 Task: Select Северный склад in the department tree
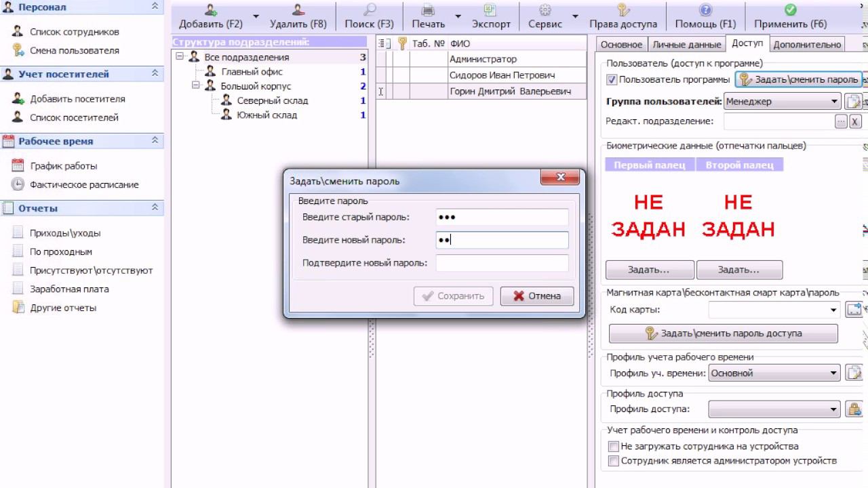pyautogui.click(x=273, y=100)
